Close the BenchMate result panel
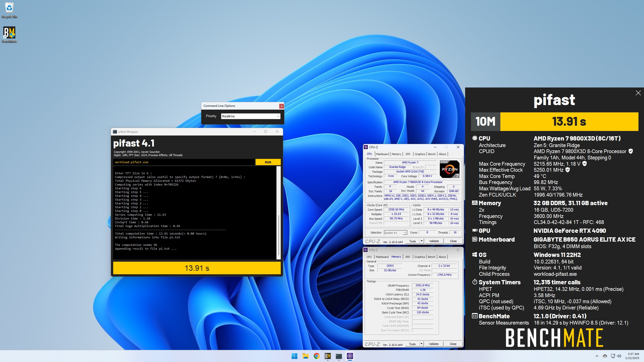Screen dimensions: 644x362 [x=638, y=93]
